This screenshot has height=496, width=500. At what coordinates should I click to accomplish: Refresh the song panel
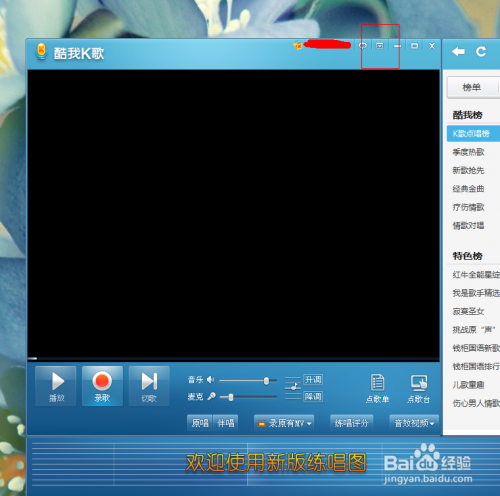(481, 52)
